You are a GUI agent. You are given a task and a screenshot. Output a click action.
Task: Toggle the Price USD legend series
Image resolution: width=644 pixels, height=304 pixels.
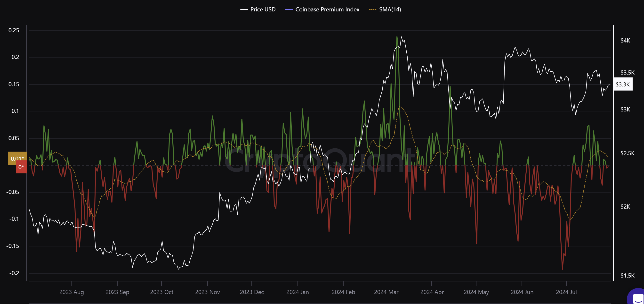[x=258, y=9]
